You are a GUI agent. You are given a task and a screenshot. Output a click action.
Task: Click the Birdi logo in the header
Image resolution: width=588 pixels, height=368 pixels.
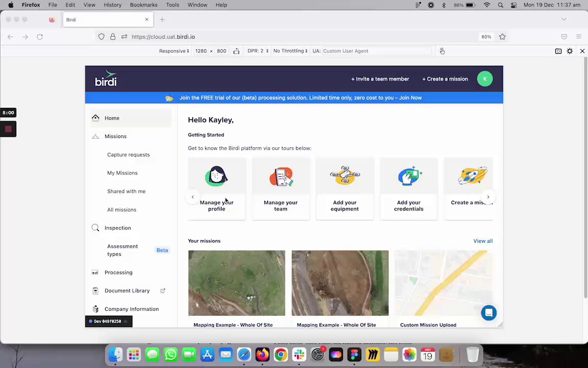coord(106,78)
